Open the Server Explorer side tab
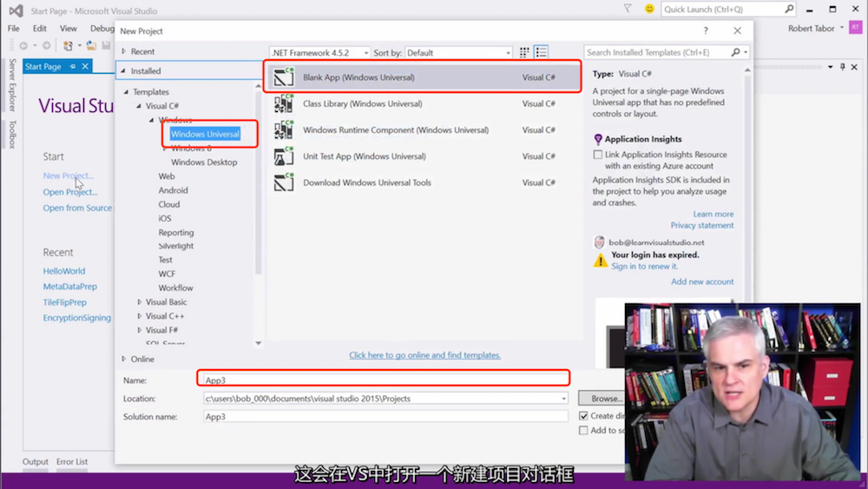The height and width of the screenshot is (489, 868). pyautogui.click(x=12, y=85)
